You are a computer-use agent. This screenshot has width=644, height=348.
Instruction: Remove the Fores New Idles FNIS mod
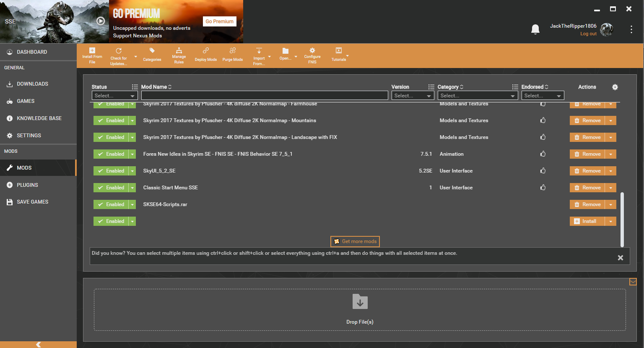[x=587, y=154]
